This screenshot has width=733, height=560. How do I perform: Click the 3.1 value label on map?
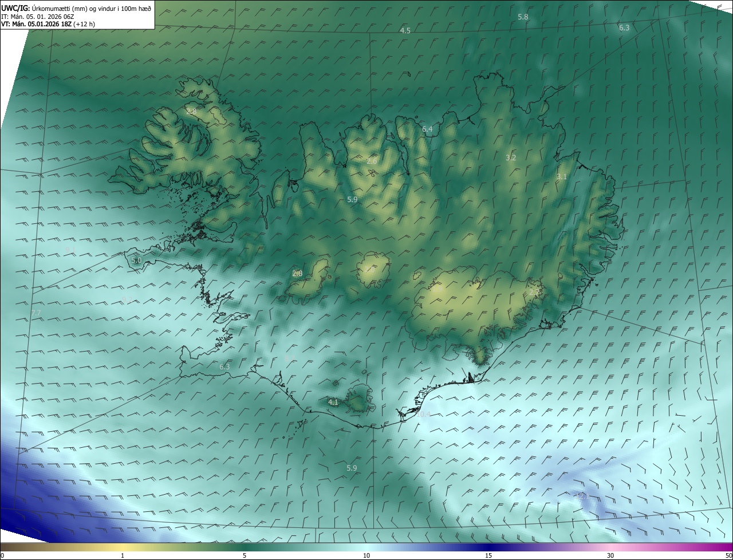pos(562,177)
